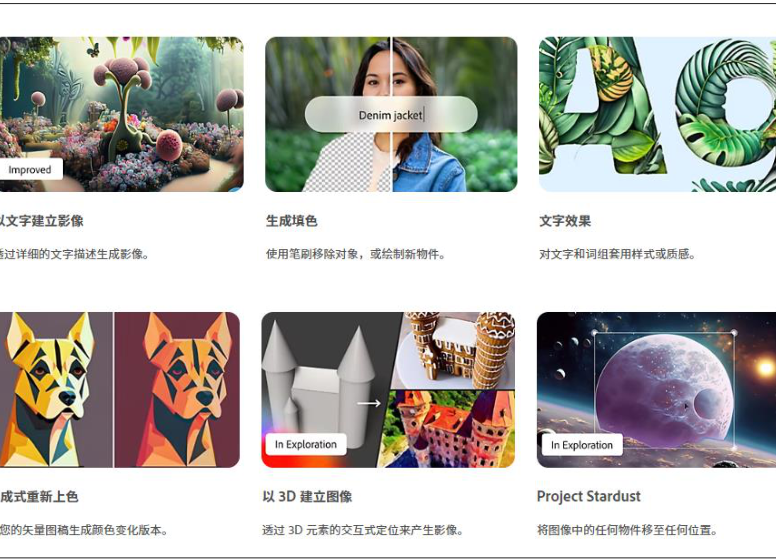Open the 以文字建立影像 feature title
Image resolution: width=776 pixels, height=560 pixels.
coord(42,221)
